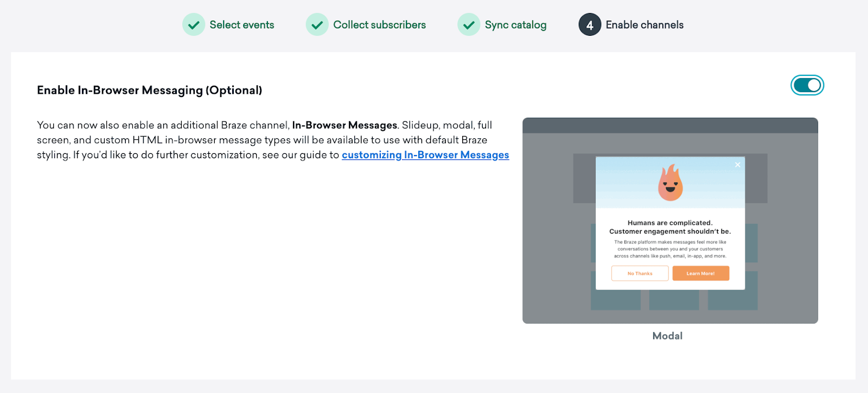868x393 pixels.
Task: Click the 'Humans are complicated.' headline
Action: coord(670,223)
